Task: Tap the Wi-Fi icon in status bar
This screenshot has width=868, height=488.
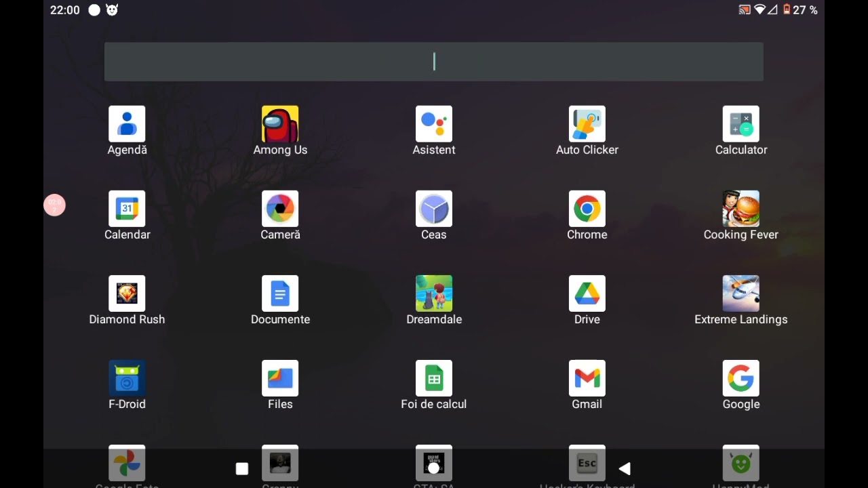Action: pos(759,9)
